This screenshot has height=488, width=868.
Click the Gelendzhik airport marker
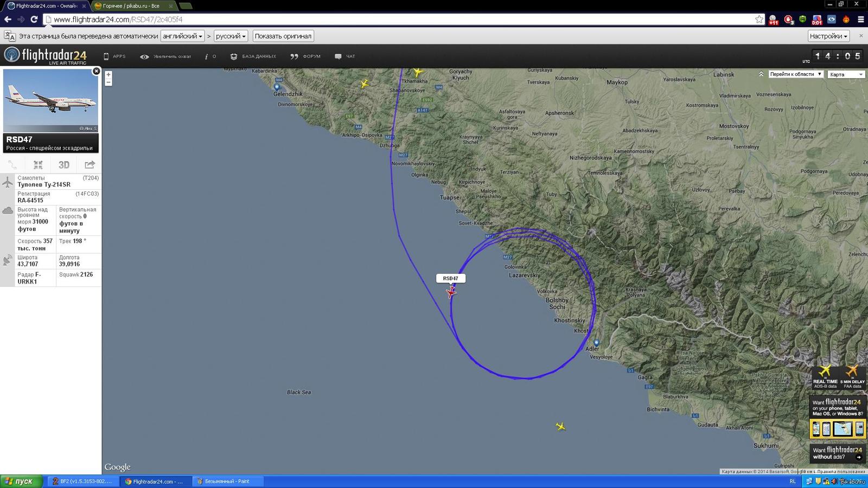(x=277, y=87)
